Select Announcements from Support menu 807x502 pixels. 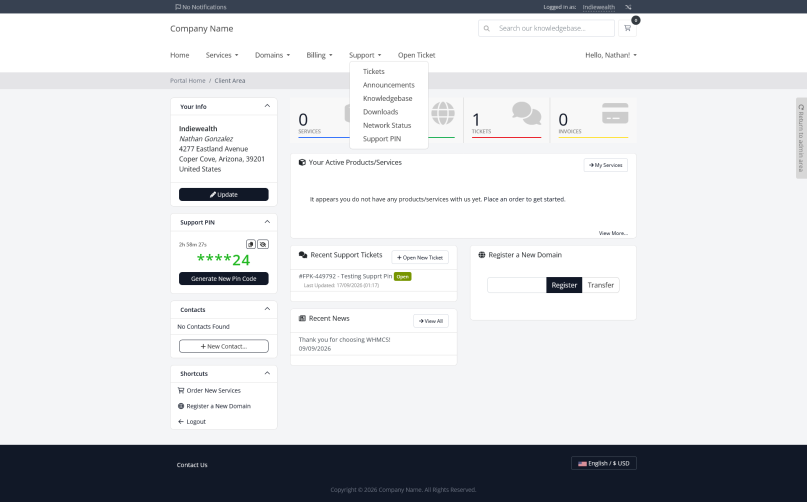coord(389,85)
